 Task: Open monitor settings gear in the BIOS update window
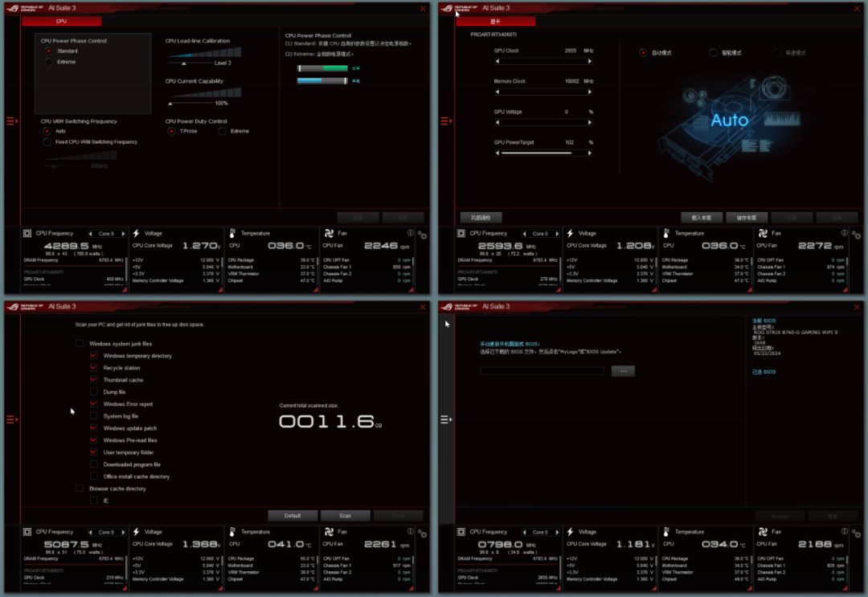point(857,534)
